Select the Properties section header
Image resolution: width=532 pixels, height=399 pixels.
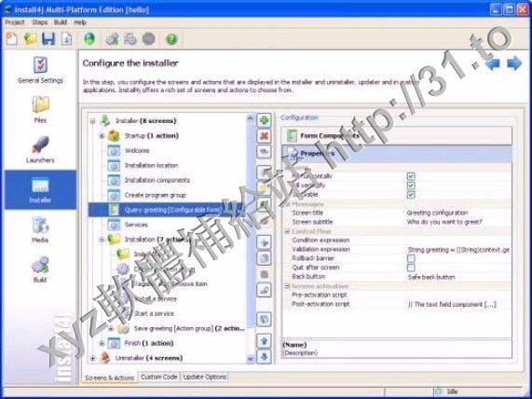397,154
